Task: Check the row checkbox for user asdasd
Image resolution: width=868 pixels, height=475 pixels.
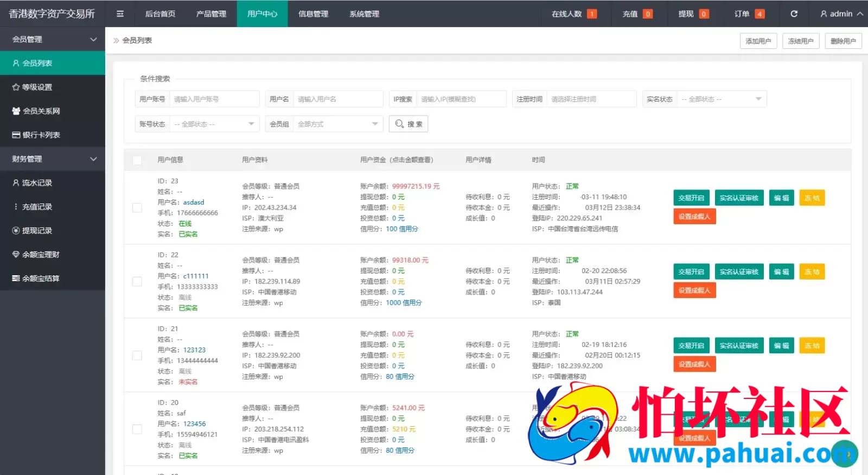Action: (137, 207)
